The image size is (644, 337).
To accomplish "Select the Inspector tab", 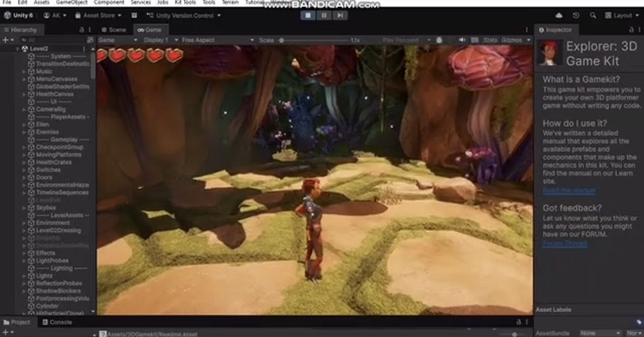I will [x=555, y=30].
